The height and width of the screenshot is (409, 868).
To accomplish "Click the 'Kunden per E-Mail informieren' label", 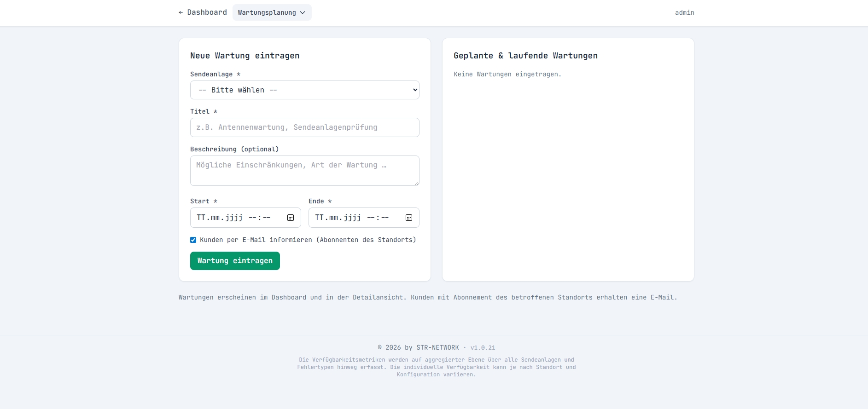I will pos(308,240).
